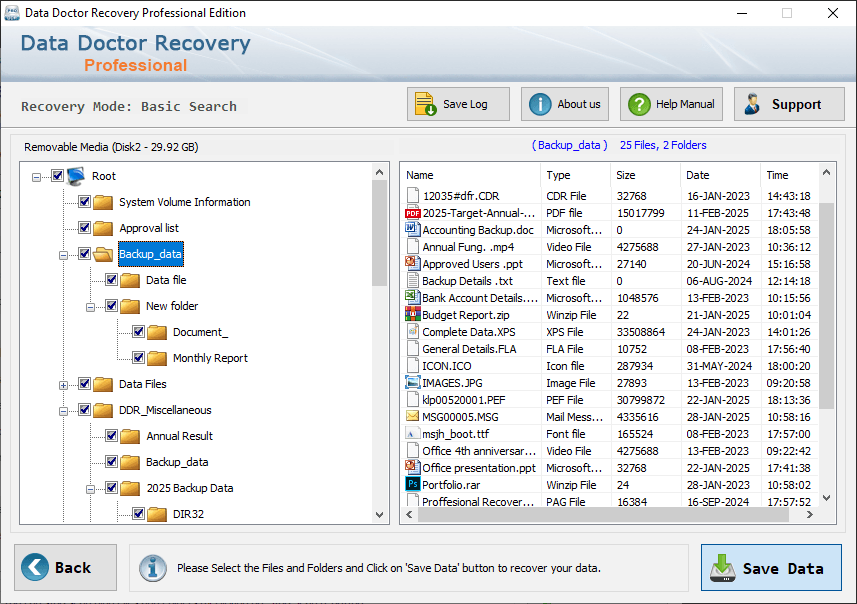Click the Root computer icon in tree
This screenshot has width=857, height=604.
[76, 176]
